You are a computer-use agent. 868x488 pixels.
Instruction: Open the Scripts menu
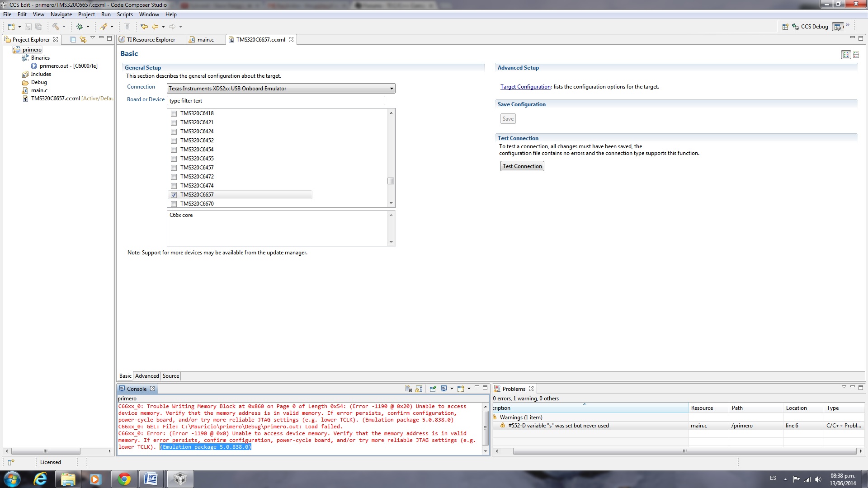tap(125, 14)
